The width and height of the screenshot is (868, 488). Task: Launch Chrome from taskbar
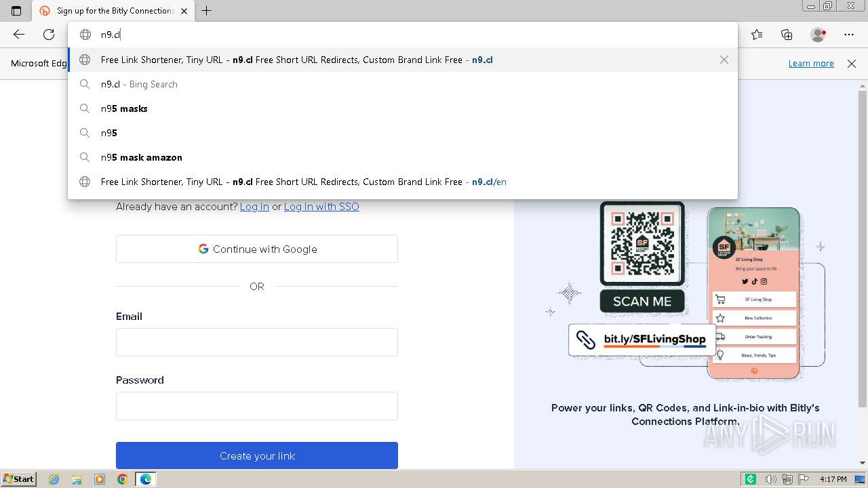[123, 479]
